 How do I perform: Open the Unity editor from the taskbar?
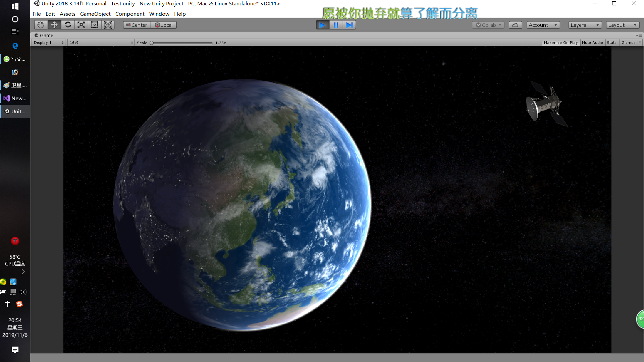(15, 111)
